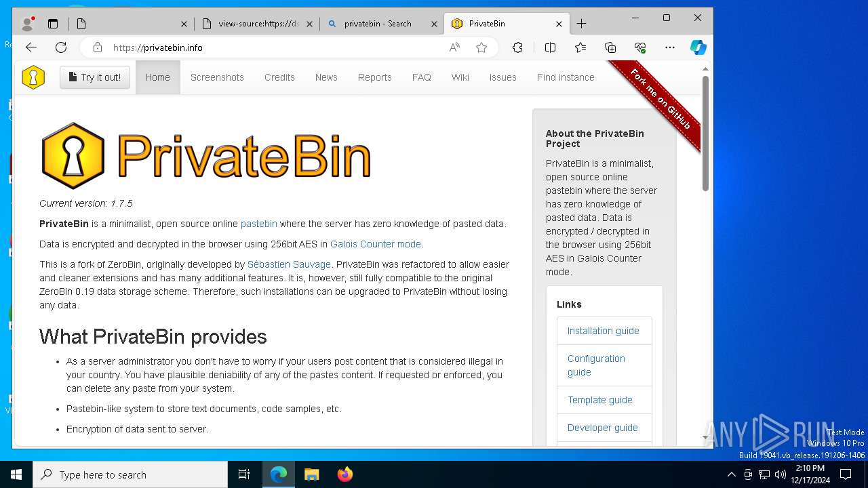Image resolution: width=868 pixels, height=488 pixels.
Task: Switch to the view-source tab
Action: (x=258, y=24)
